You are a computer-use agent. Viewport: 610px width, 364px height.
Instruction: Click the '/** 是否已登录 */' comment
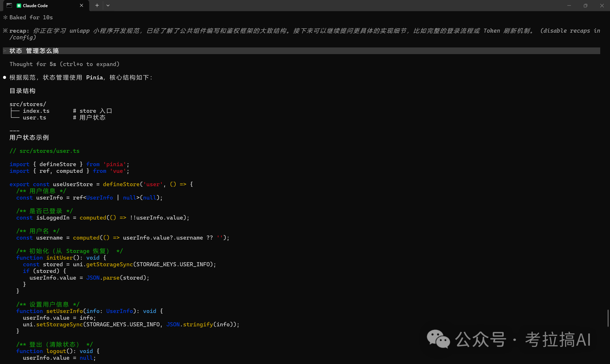click(x=44, y=211)
